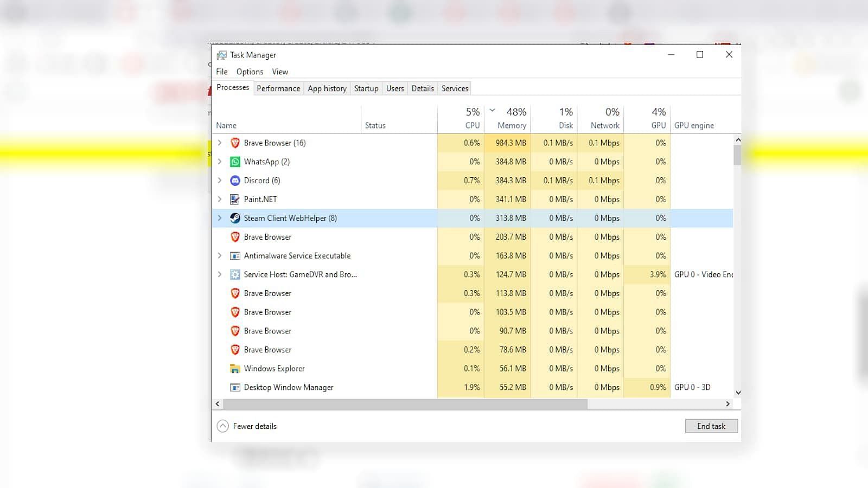
Task: Expand the Steam Client WebHelper (8) group
Action: click(x=220, y=218)
